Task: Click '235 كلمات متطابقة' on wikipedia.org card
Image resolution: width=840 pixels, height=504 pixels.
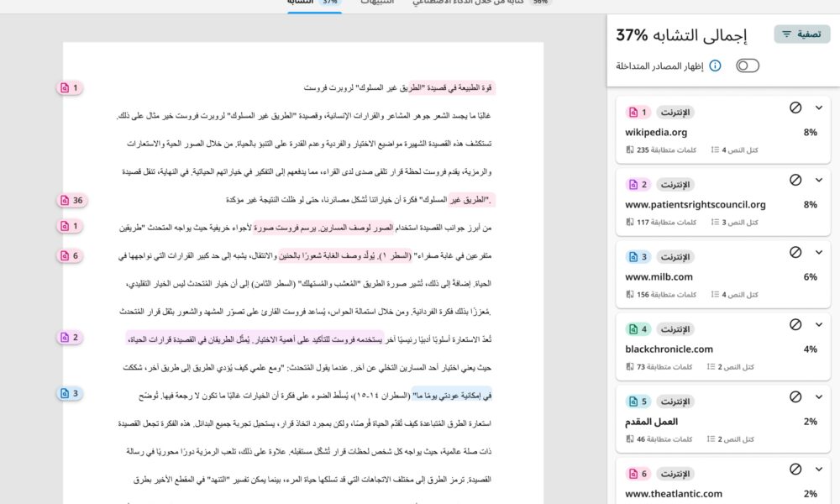Action: coord(666,150)
